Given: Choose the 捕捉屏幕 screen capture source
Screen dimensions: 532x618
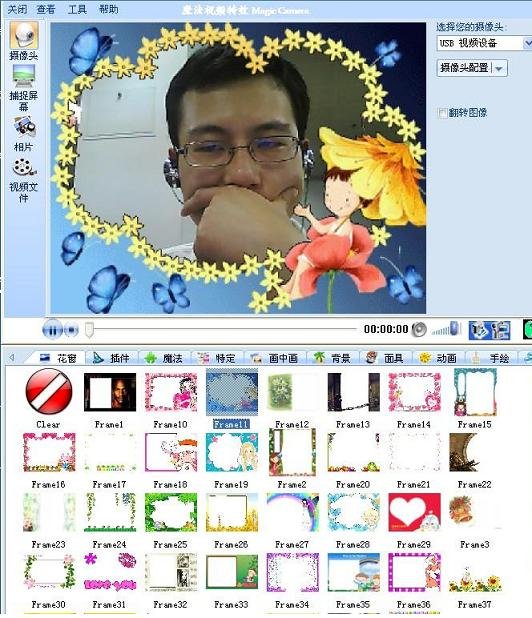Looking at the screenshot, I should (24, 76).
